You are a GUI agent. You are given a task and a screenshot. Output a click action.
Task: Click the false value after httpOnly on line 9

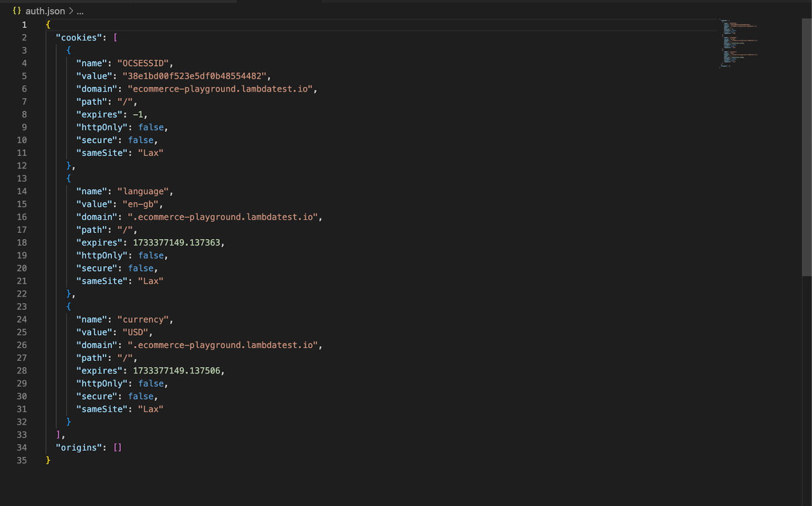click(x=151, y=127)
